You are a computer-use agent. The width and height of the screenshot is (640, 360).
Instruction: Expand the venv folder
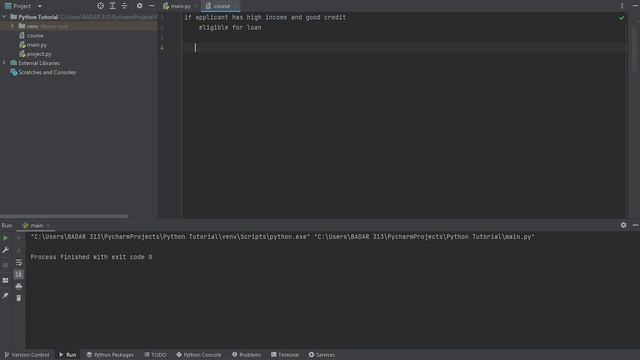tap(12, 26)
